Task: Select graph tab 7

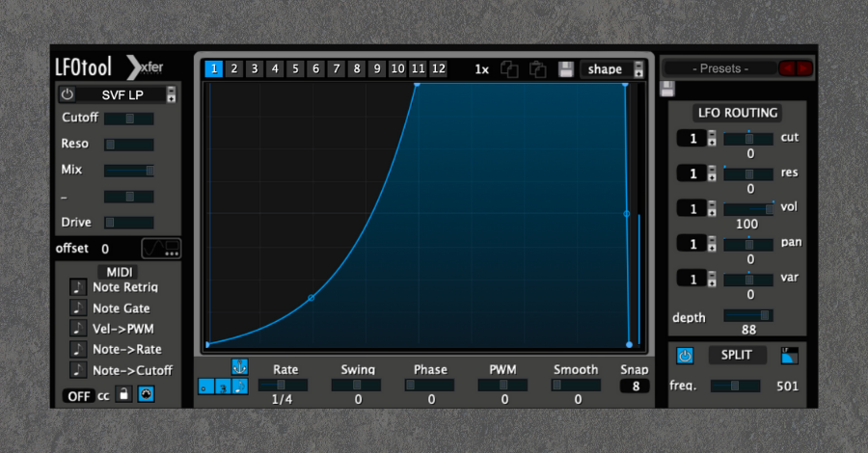Action: click(x=336, y=68)
